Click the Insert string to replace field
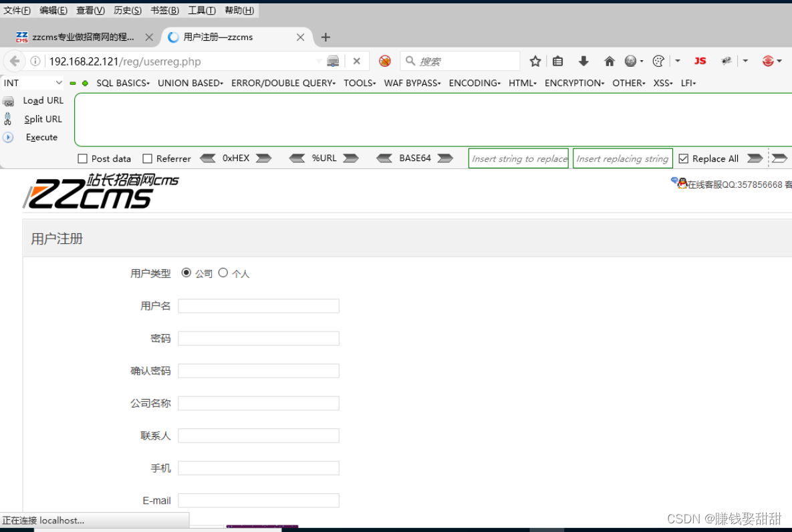This screenshot has height=532, width=792. (519, 158)
